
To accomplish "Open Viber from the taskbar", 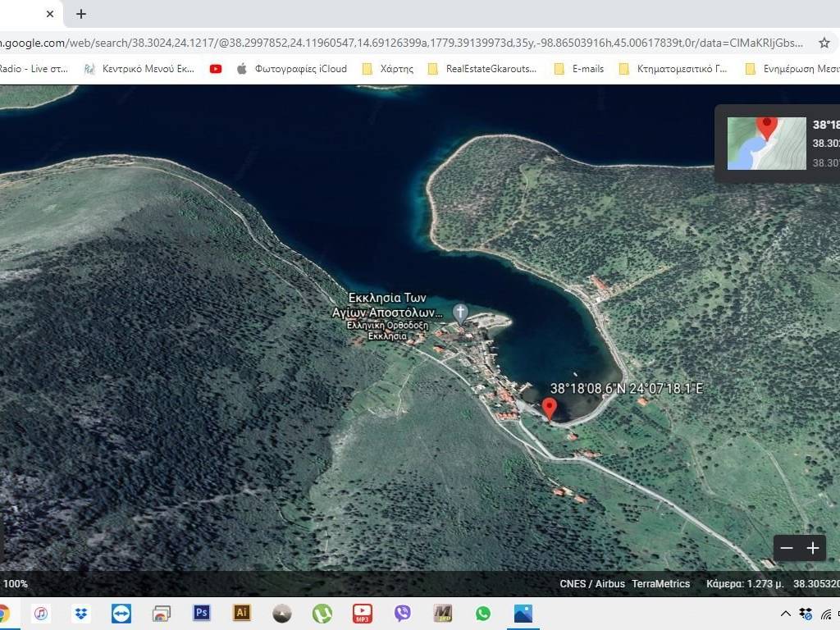I will pyautogui.click(x=402, y=613).
